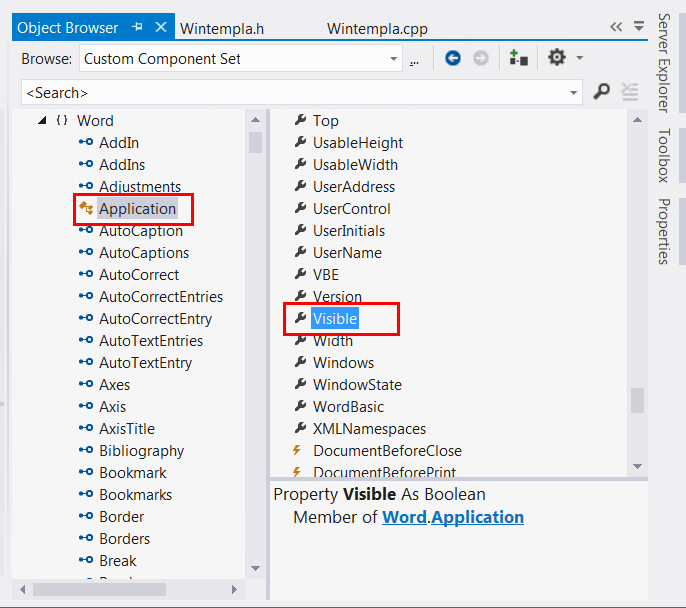Open the Search box history dropdown
The image size is (686, 608).
tap(573, 92)
